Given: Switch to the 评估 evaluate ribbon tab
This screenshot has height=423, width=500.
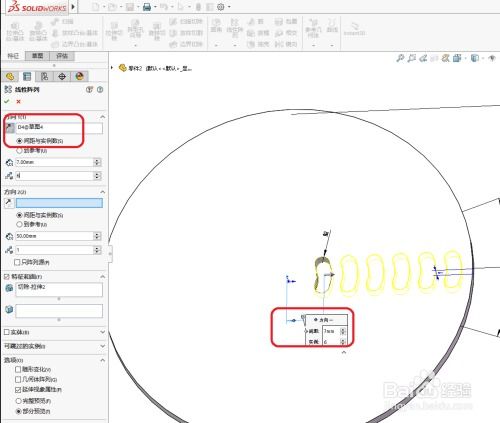Looking at the screenshot, I should [62, 56].
